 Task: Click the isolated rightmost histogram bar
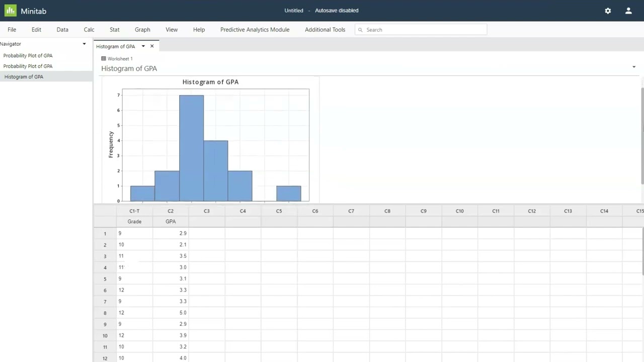289,194
